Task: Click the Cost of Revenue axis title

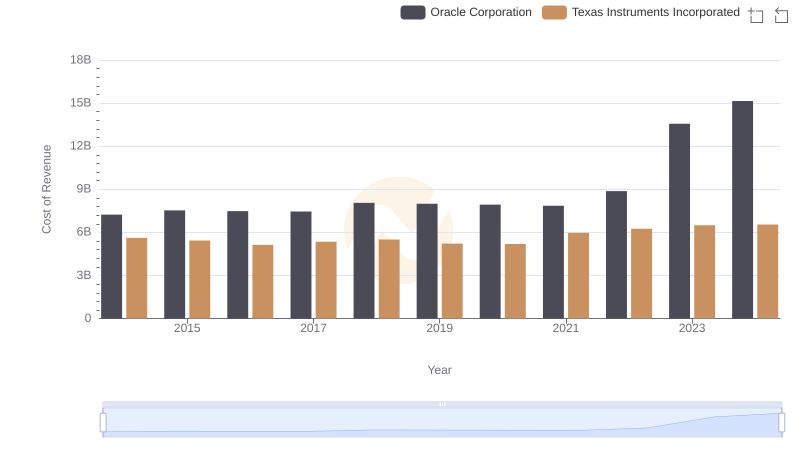Action: pos(46,189)
